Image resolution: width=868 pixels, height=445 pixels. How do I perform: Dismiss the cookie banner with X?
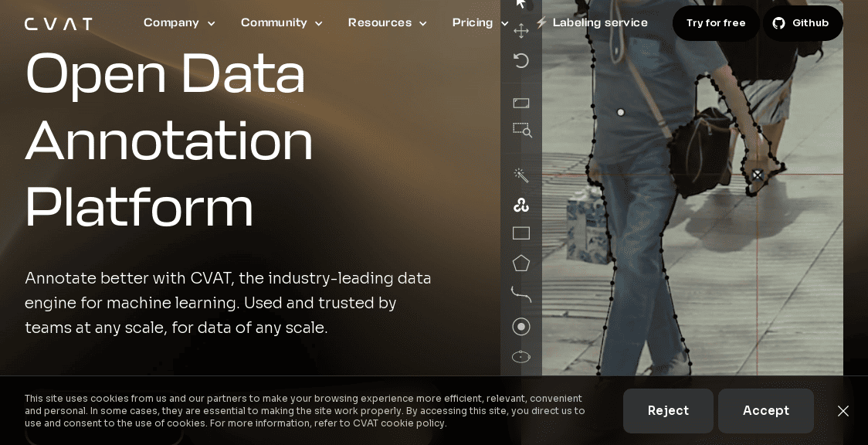point(843,411)
